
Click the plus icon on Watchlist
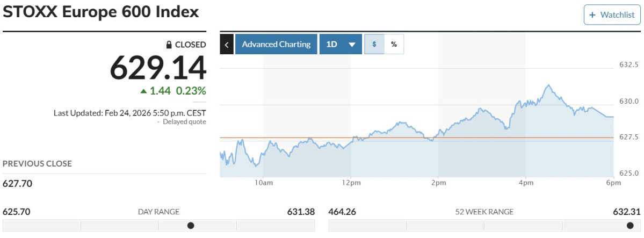click(592, 15)
